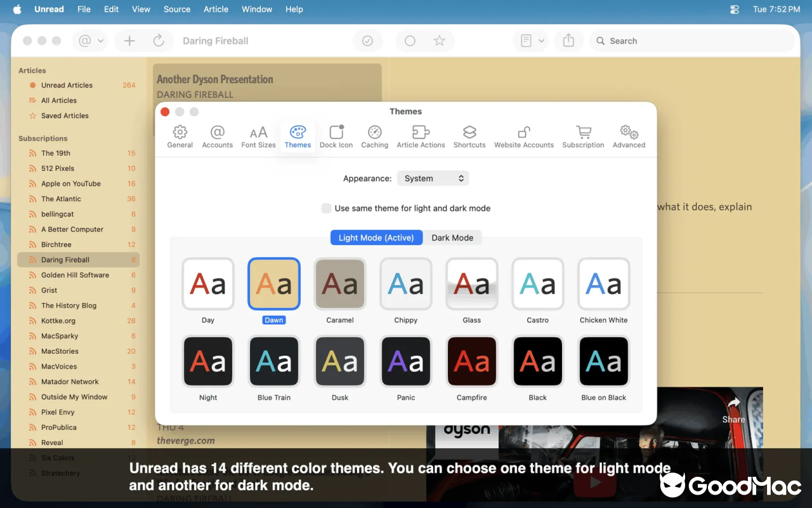The width and height of the screenshot is (812, 508).
Task: Open the Article Actions preferences pane
Action: coord(421,137)
